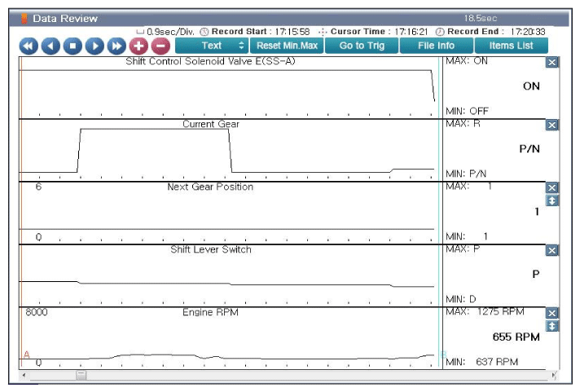Viewport: 580px width, 392px height.
Task: Click the Reset Min.Max button
Action: pyautogui.click(x=287, y=46)
